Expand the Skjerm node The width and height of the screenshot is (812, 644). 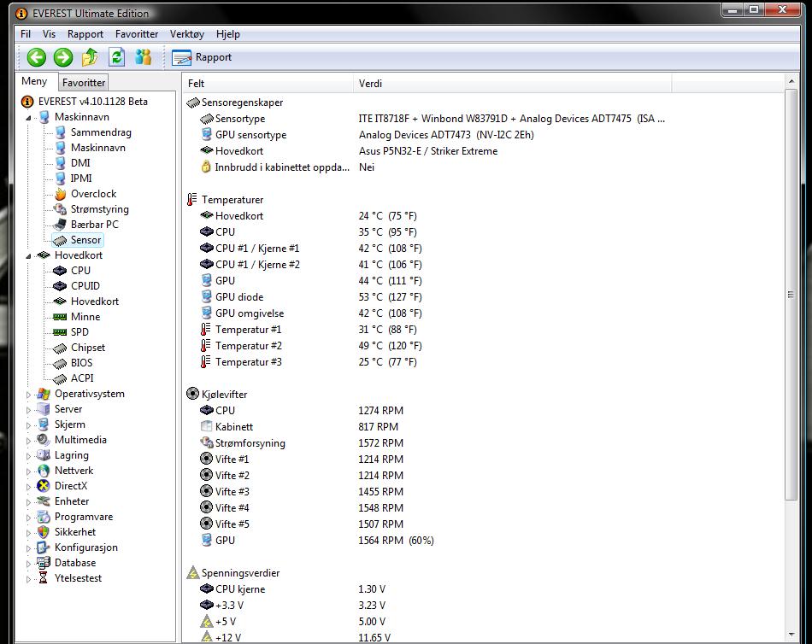point(28,425)
